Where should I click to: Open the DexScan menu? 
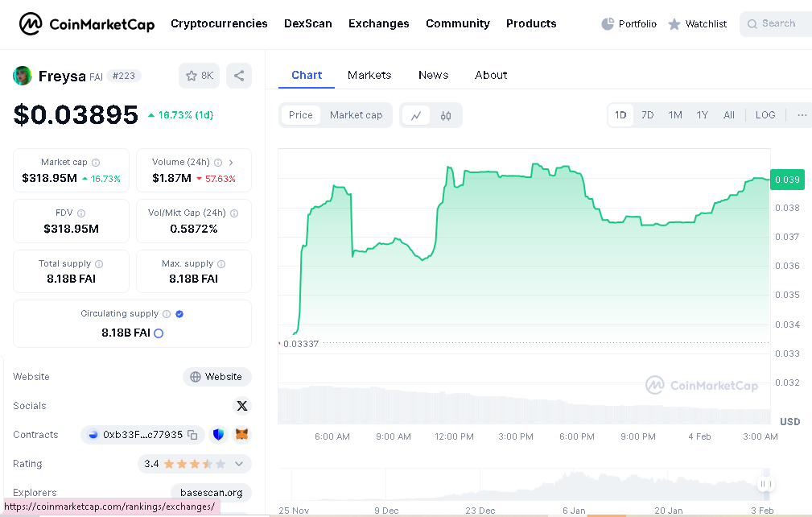(x=308, y=24)
